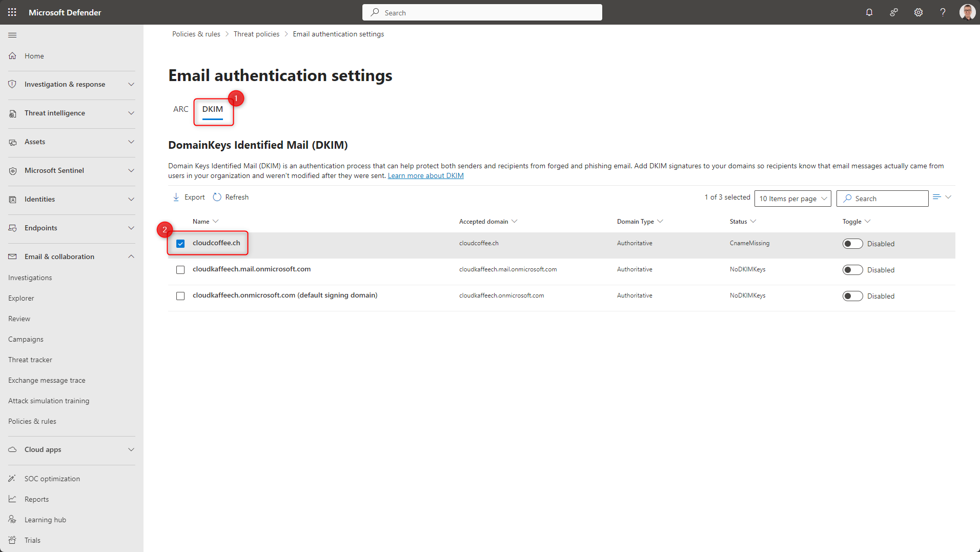Open the settings gear icon

point(918,12)
